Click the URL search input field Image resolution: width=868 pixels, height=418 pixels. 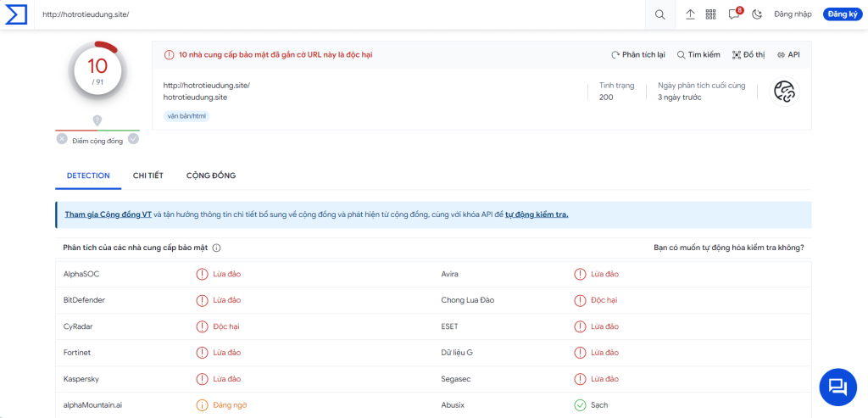pos(340,14)
